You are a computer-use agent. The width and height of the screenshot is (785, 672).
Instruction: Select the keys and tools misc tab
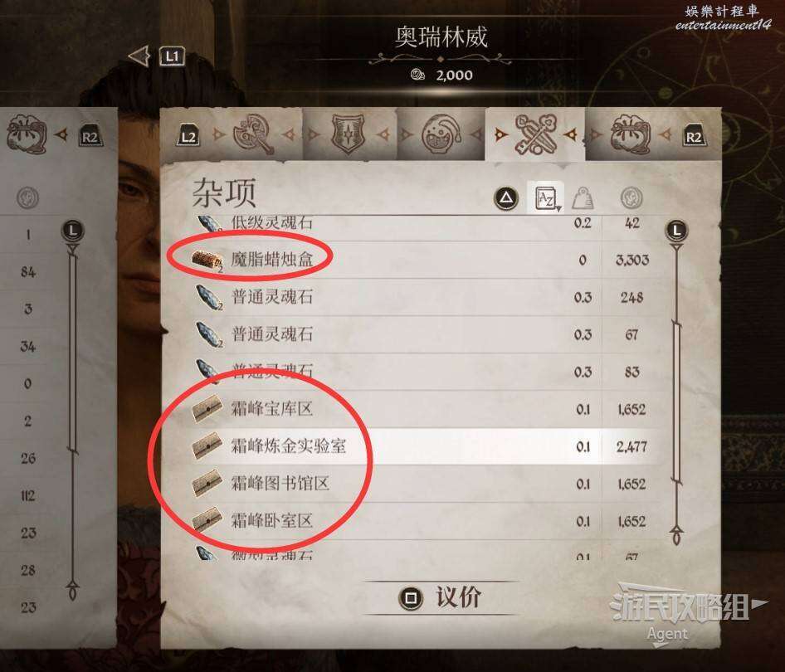click(x=535, y=134)
